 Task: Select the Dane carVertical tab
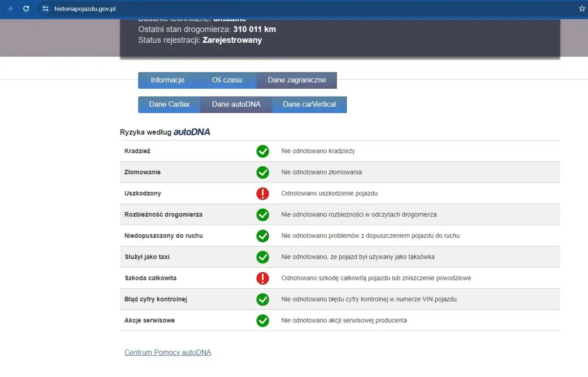coord(309,104)
